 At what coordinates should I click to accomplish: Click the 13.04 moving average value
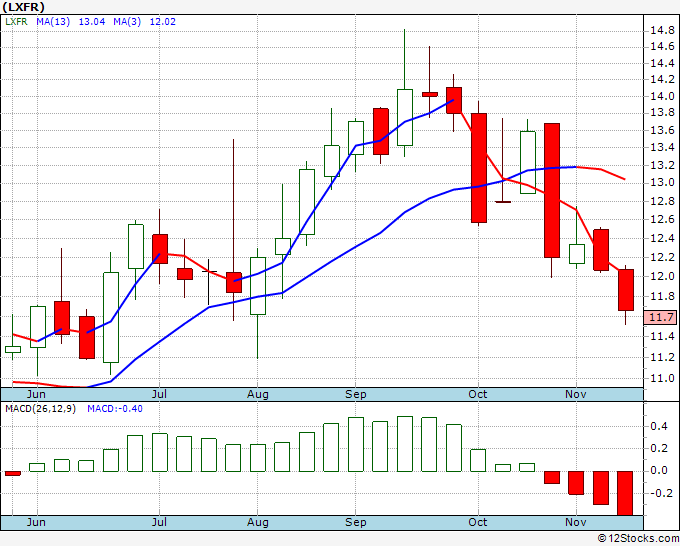click(x=92, y=21)
